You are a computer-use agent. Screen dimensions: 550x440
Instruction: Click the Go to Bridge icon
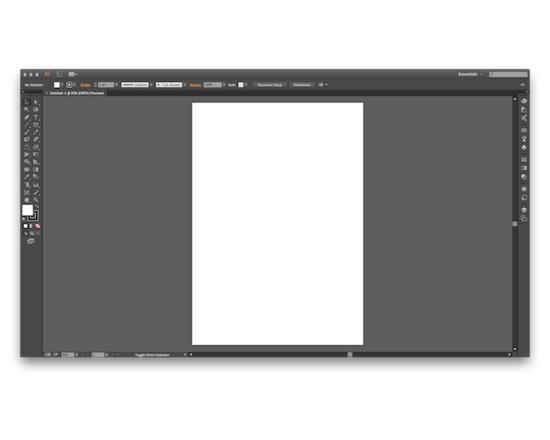click(x=59, y=74)
